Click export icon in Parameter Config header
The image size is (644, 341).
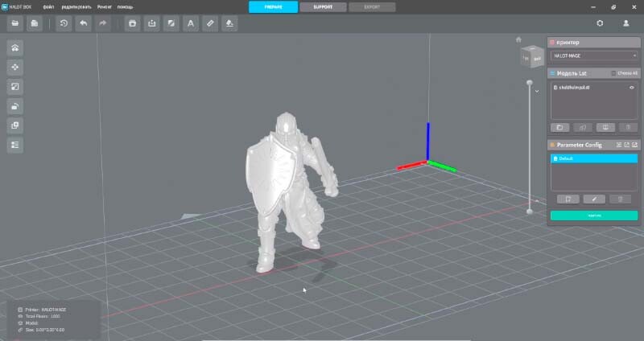(x=627, y=145)
